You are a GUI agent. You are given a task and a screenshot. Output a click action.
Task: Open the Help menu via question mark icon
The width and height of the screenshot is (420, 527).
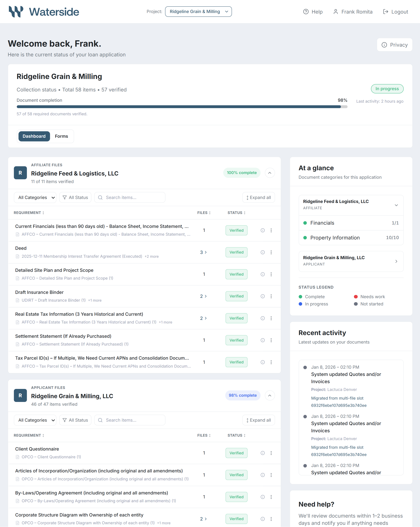[306, 12]
